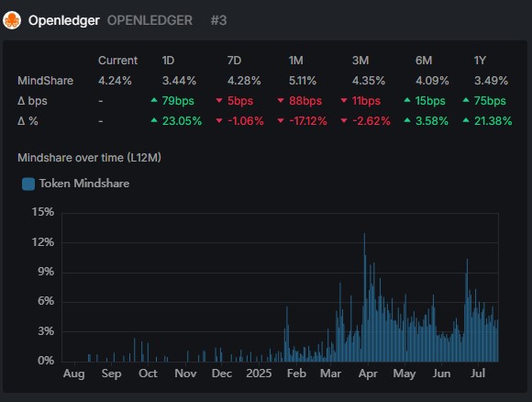Select the Current column header
The width and height of the screenshot is (532, 402).
(117, 61)
